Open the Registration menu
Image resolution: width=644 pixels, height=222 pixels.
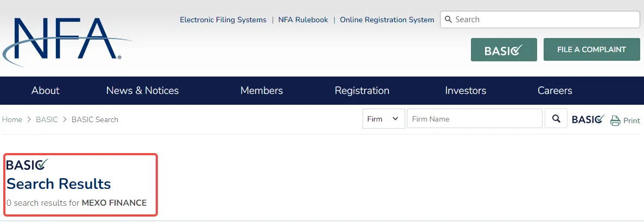click(362, 91)
